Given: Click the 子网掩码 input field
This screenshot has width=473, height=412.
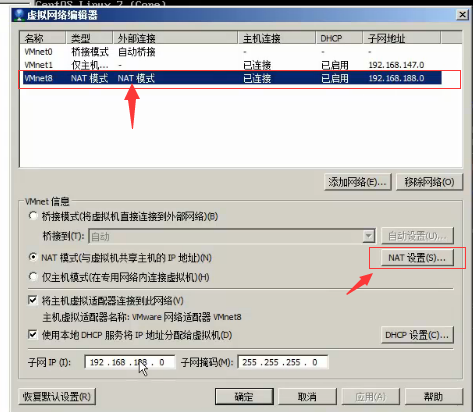Looking at the screenshot, I should 283,362.
